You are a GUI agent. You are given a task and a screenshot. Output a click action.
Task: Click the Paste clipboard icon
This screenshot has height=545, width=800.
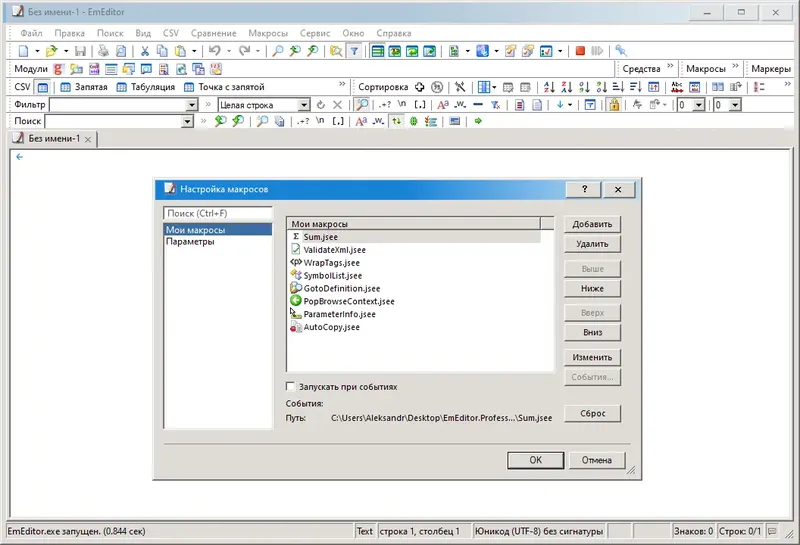click(180, 51)
